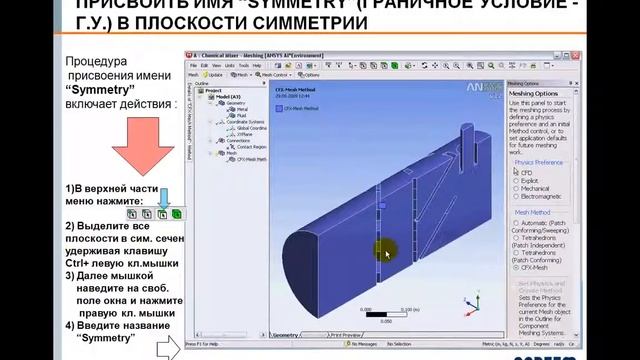Image resolution: width=640 pixels, height=360 pixels.
Task: Toggle the dark Magnifier Window icon
Action: click(x=480, y=65)
